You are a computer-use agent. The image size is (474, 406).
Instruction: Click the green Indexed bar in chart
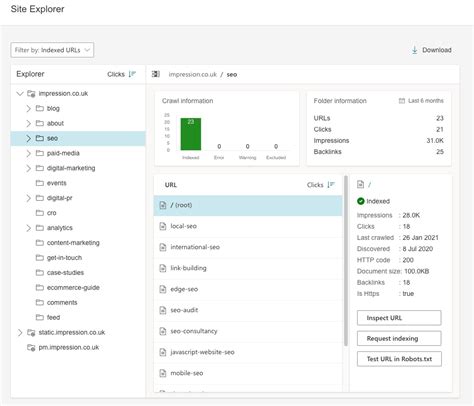point(191,134)
